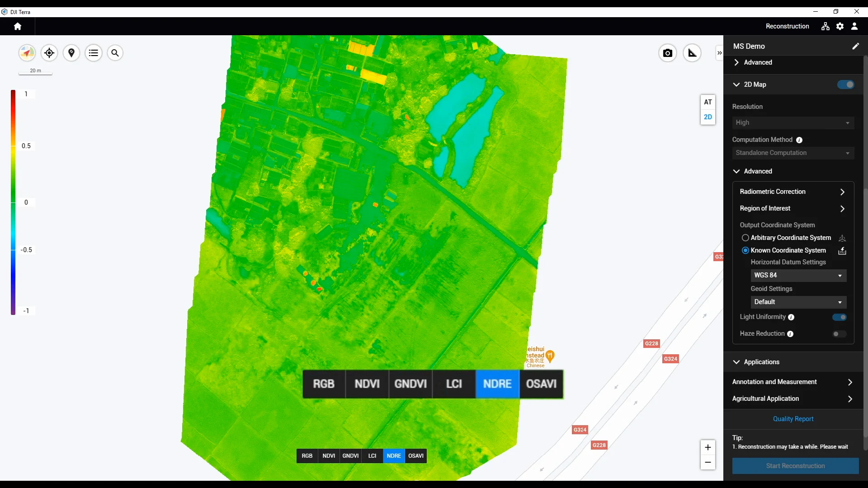
Task: Open settings gear in top bar
Action: [840, 26]
